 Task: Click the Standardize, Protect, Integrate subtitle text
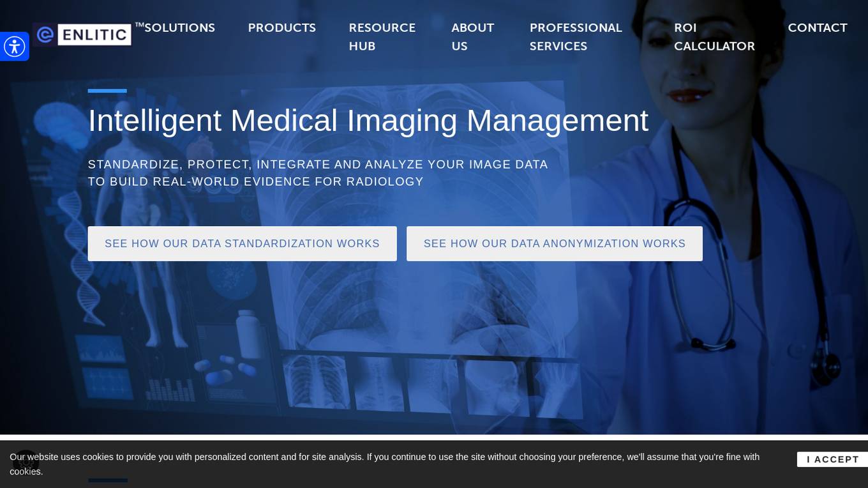tap(318, 173)
